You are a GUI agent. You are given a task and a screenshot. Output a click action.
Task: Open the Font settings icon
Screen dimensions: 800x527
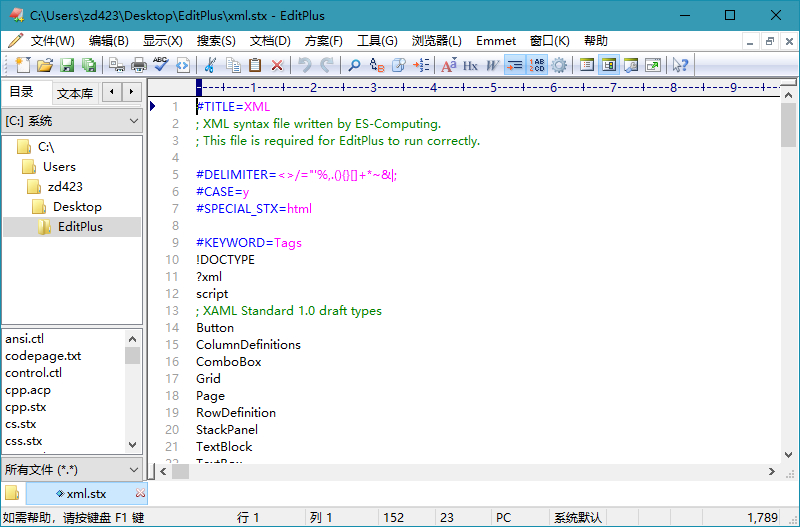pos(448,65)
